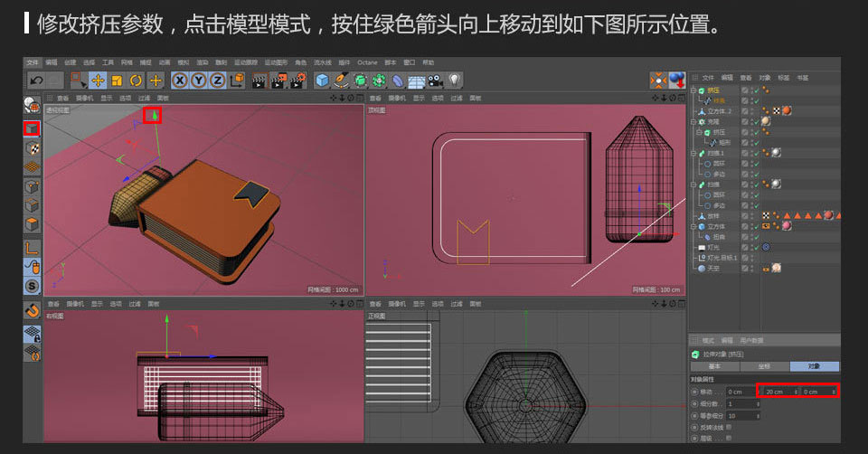Image resolution: width=868 pixels, height=454 pixels.
Task: Open the green array modeling icon
Action: 379,80
